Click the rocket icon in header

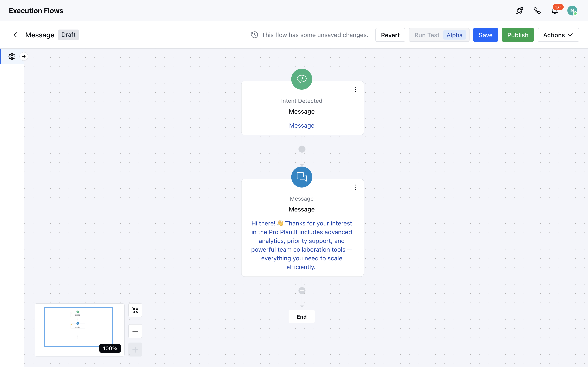pos(519,11)
